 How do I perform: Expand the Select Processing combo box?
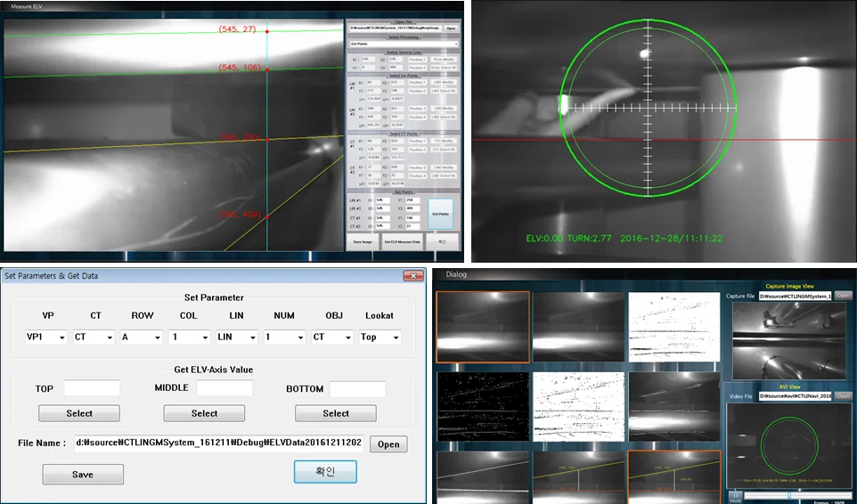tap(404, 43)
